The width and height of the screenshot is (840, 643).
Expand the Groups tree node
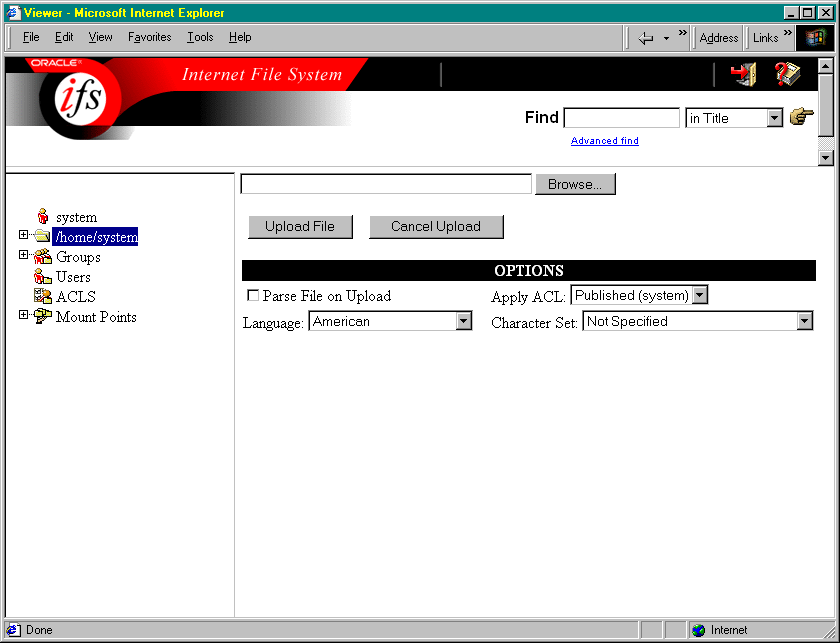23,255
